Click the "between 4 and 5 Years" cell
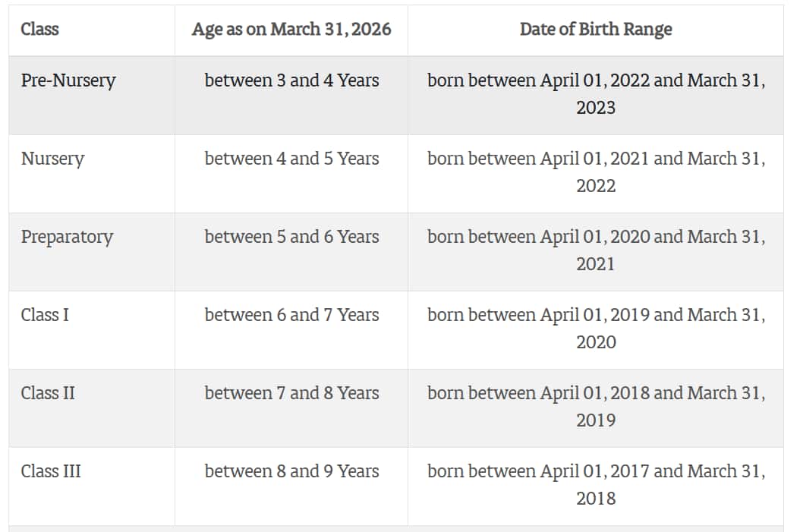 (x=291, y=159)
